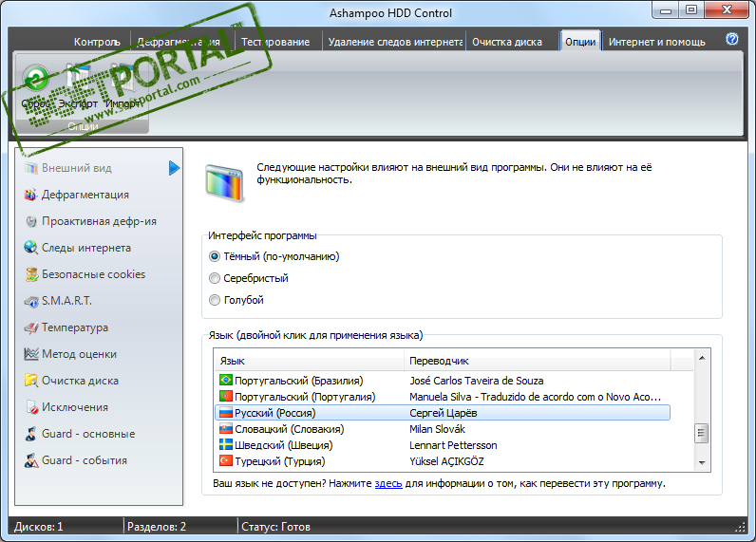The image size is (756, 542).
Task: Click translator name Lennart Pettersson
Action: (x=453, y=445)
